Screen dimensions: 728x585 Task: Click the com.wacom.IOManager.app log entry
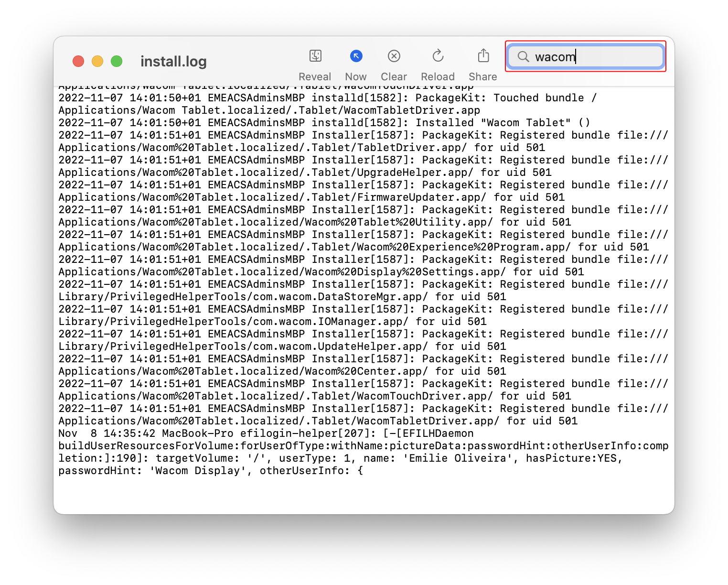click(272, 322)
